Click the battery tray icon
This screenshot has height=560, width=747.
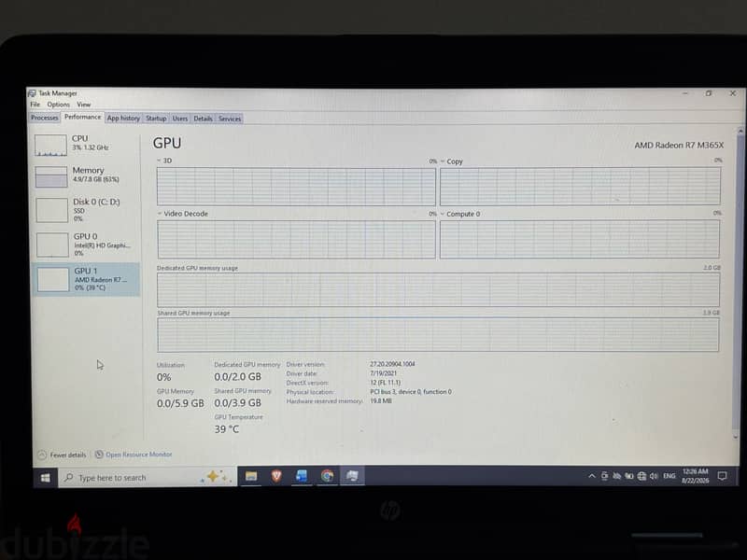(x=628, y=476)
